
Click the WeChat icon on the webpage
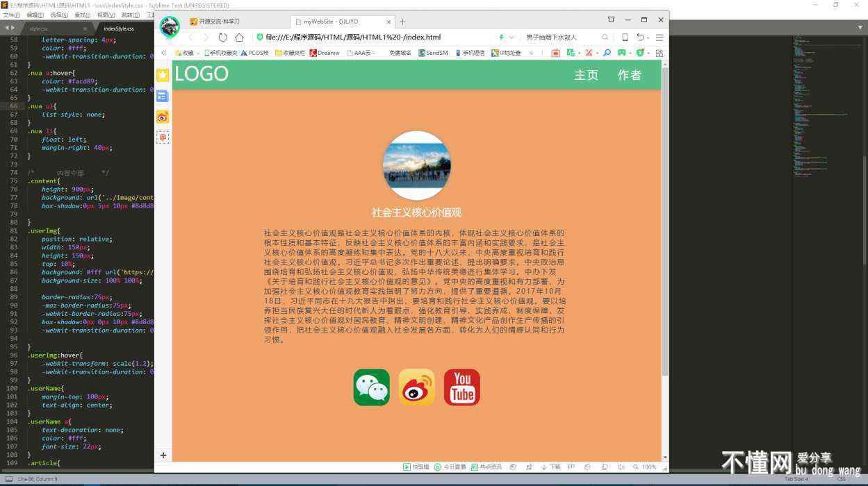[x=371, y=387]
